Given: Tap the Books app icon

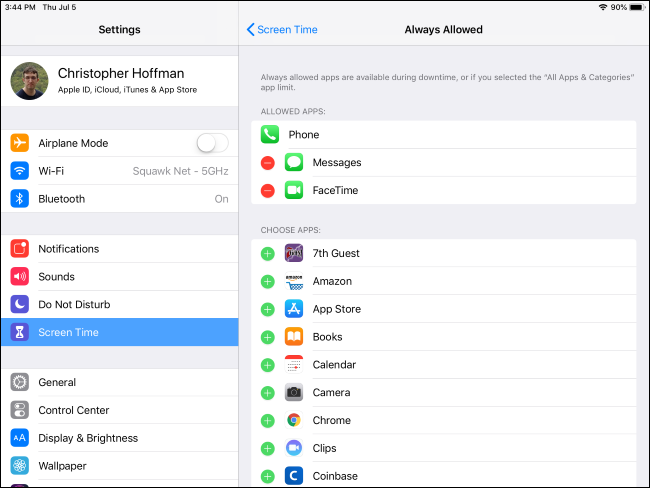Looking at the screenshot, I should click(294, 337).
